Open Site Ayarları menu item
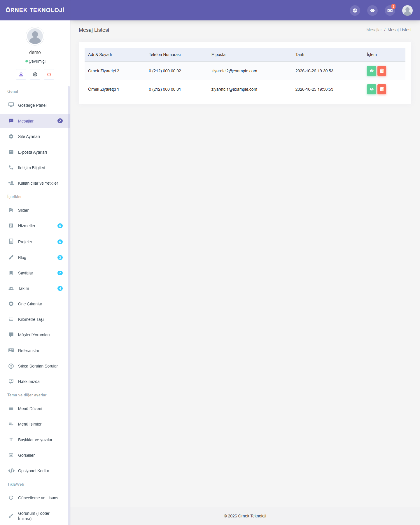 pyautogui.click(x=35, y=136)
